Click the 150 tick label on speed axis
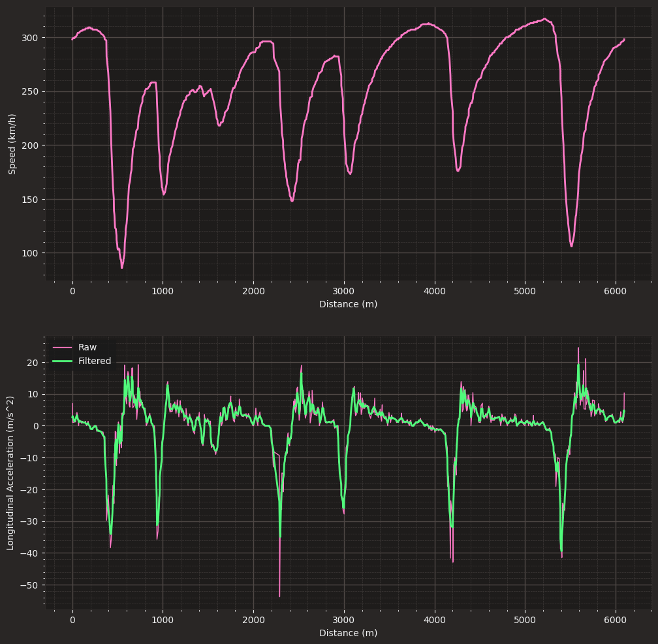Screen dimensions: 658x644 pos(30,199)
